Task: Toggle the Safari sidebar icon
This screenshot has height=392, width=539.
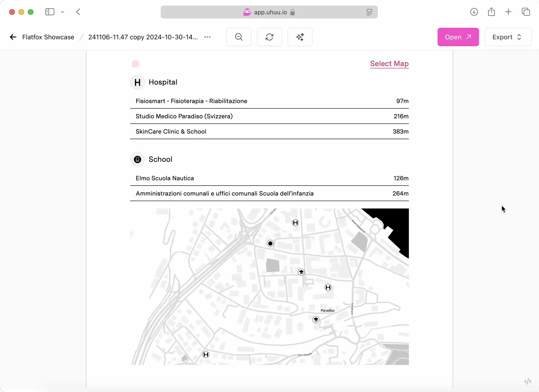Action: tap(50, 12)
